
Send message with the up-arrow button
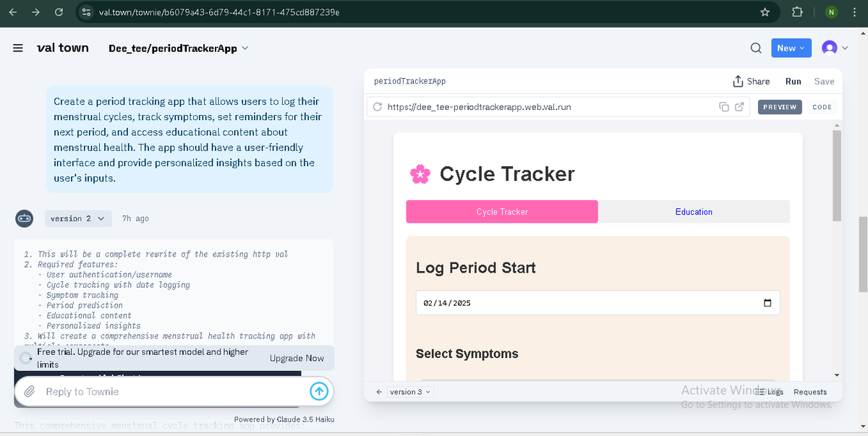(x=319, y=391)
